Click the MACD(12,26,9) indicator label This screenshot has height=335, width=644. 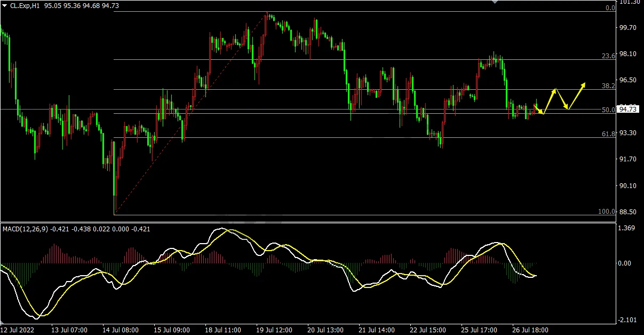(x=26, y=229)
